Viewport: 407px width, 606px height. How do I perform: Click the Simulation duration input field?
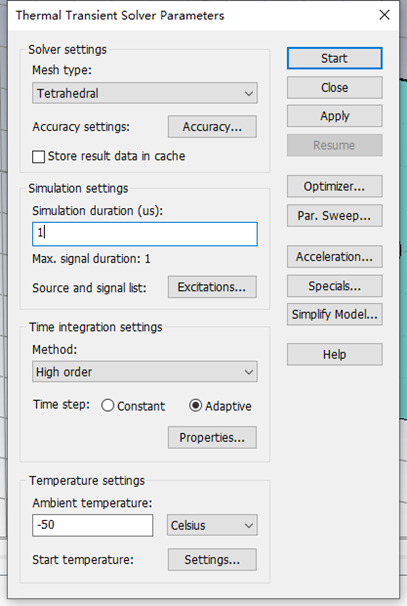(145, 234)
